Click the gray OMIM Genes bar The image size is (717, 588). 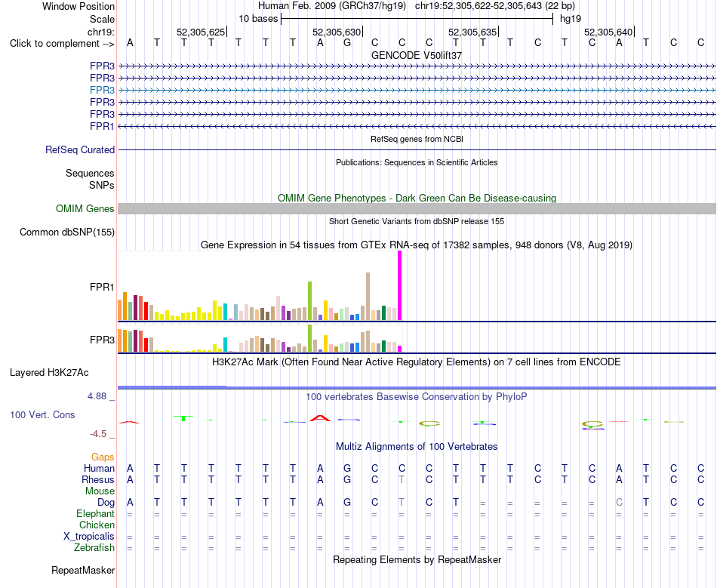[x=417, y=209]
